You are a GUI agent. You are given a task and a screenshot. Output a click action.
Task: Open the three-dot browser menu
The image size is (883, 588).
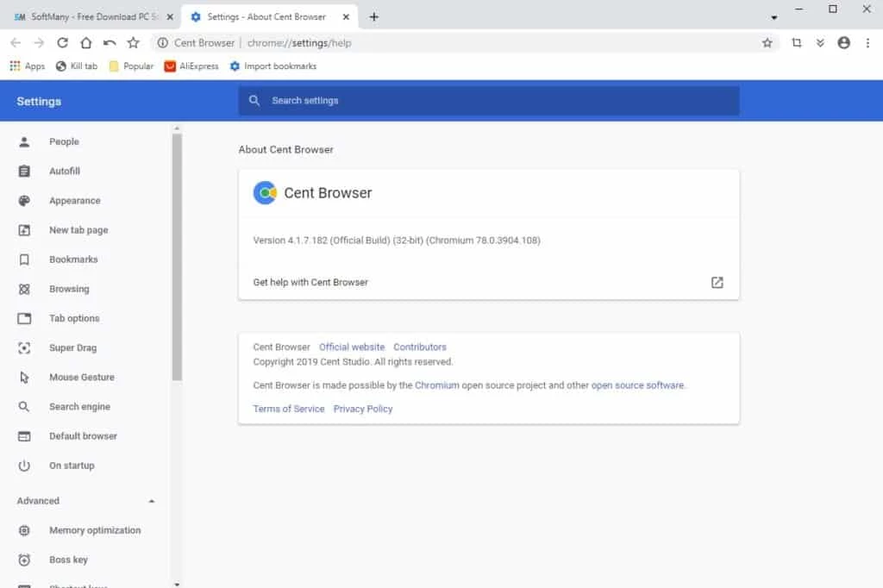[x=867, y=43]
